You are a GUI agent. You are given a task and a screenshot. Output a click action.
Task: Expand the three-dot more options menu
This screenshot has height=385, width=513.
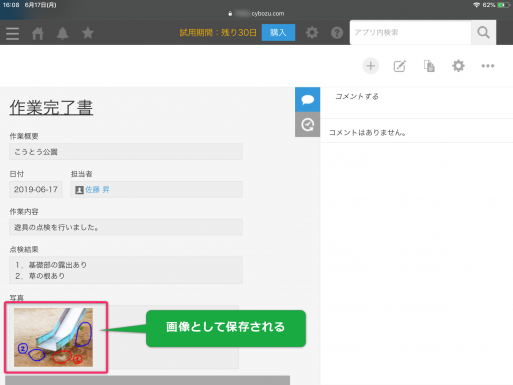tap(488, 66)
